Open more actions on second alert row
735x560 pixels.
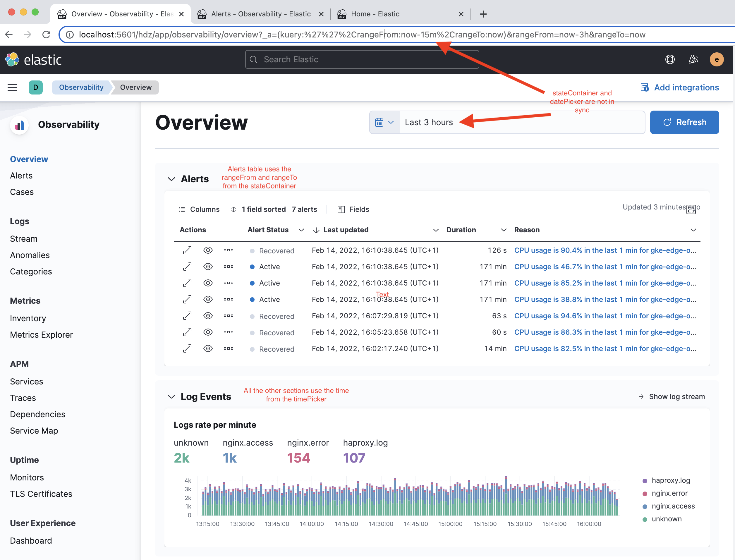tap(228, 267)
